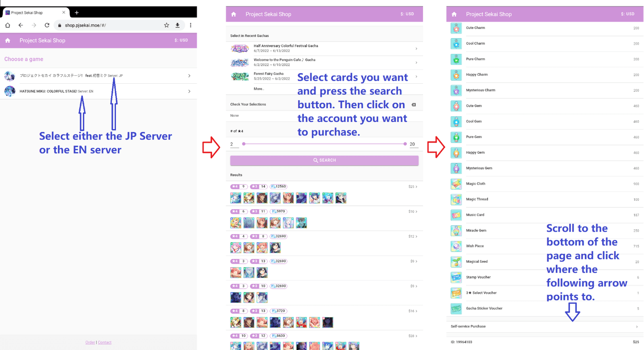Open the $28 account result

[x=324, y=341]
